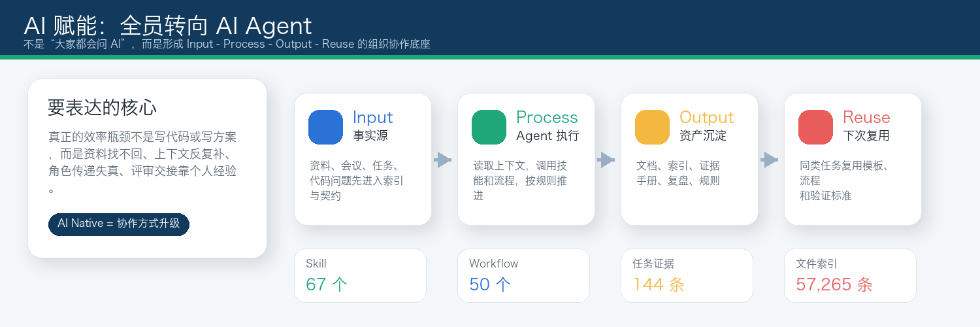Click the "下次复用" subtitle
980x327 pixels.
coord(866,136)
